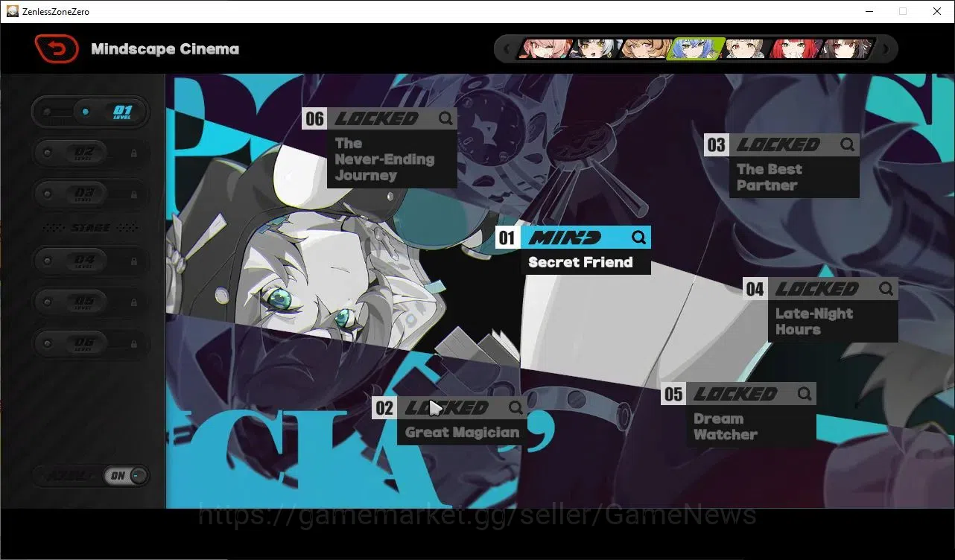Image resolution: width=955 pixels, height=560 pixels.
Task: Open The Never-Ending Journey mindscape label
Action: pyautogui.click(x=384, y=159)
